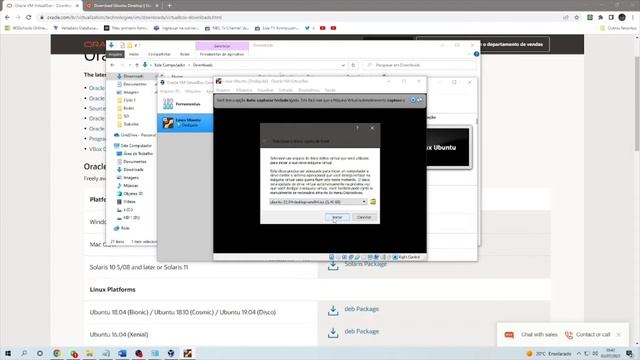Click Chrome reload page button
Viewport: 640px width, 360px height.
click(29, 18)
